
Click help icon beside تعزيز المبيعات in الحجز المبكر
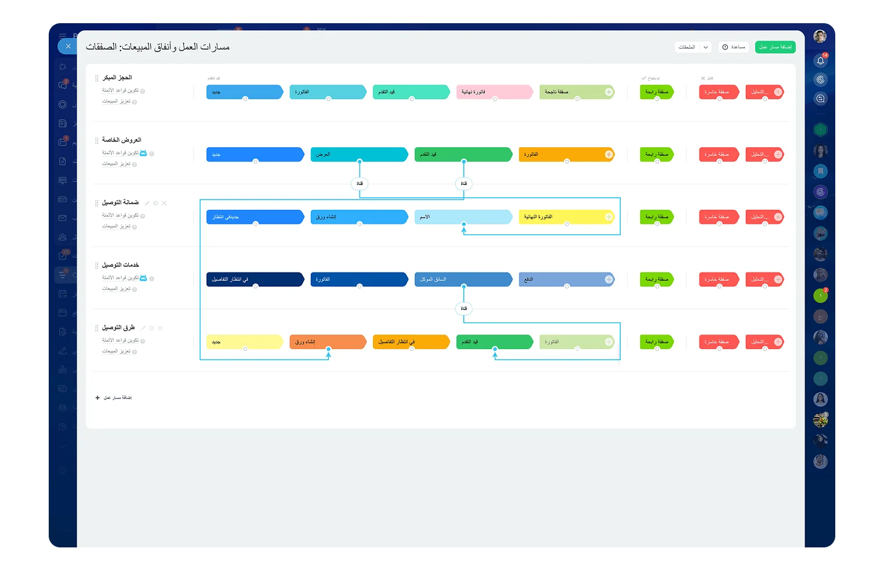click(135, 102)
